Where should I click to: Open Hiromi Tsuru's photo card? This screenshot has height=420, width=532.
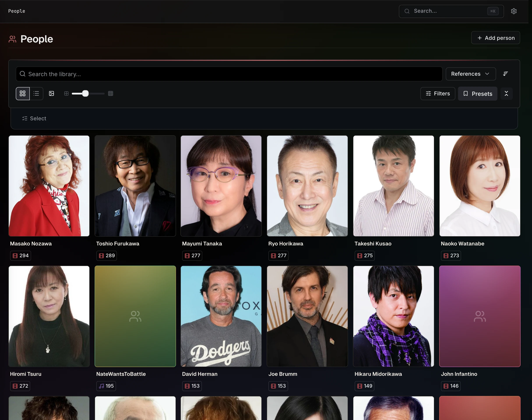49,316
